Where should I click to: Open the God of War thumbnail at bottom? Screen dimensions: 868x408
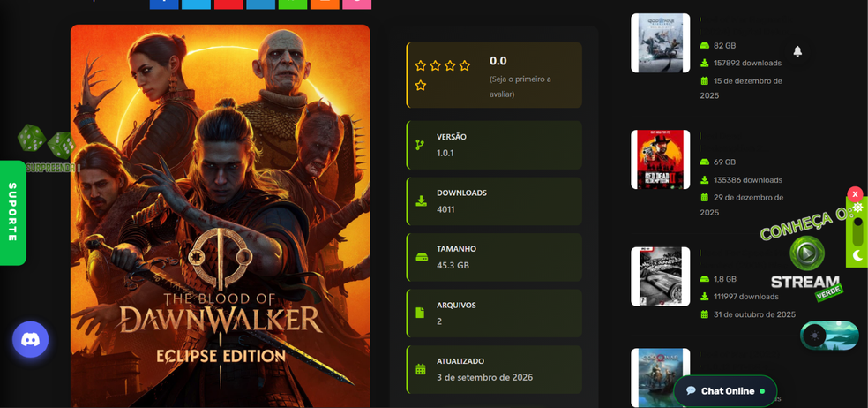[661, 378]
